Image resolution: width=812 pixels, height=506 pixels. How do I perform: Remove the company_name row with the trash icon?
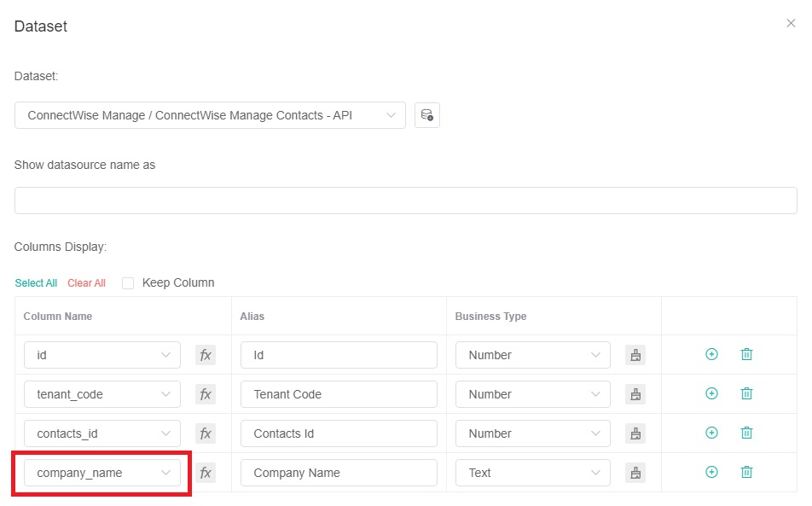click(746, 472)
